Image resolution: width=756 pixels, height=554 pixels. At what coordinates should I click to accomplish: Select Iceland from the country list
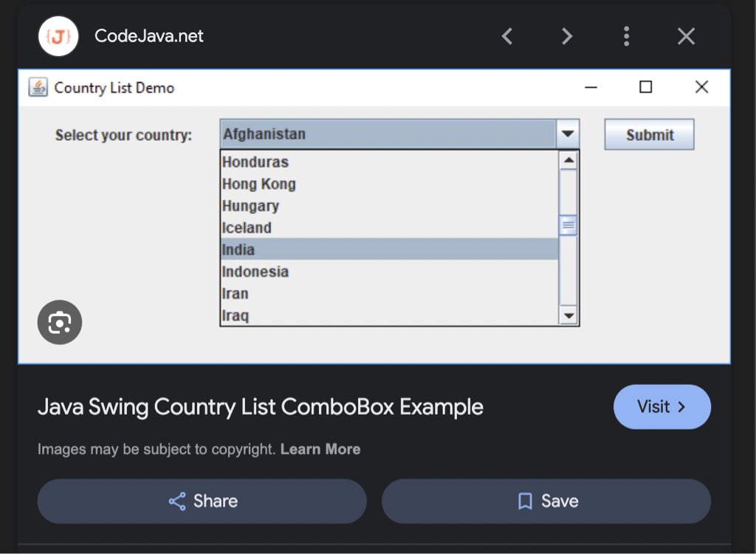pyautogui.click(x=390, y=228)
